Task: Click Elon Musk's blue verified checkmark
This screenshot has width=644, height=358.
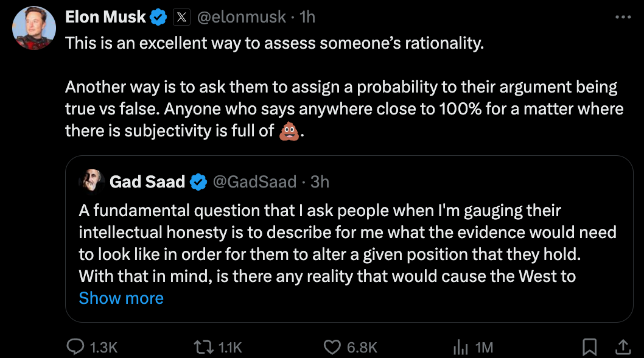Action: coord(158,17)
